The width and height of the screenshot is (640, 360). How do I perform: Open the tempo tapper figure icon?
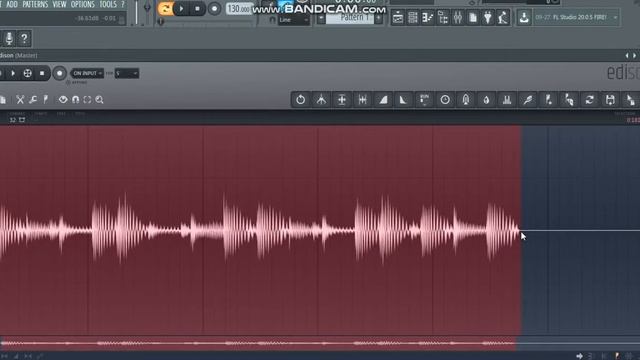click(x=503, y=18)
